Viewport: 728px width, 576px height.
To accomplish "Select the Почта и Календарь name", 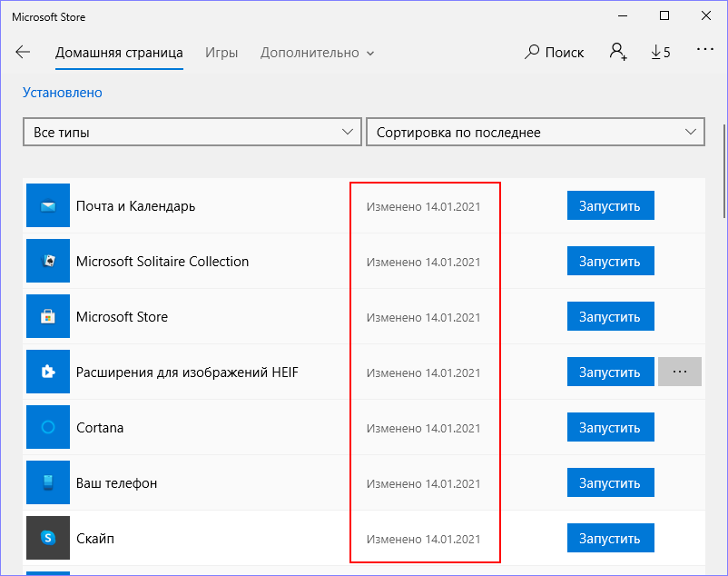I will point(135,206).
